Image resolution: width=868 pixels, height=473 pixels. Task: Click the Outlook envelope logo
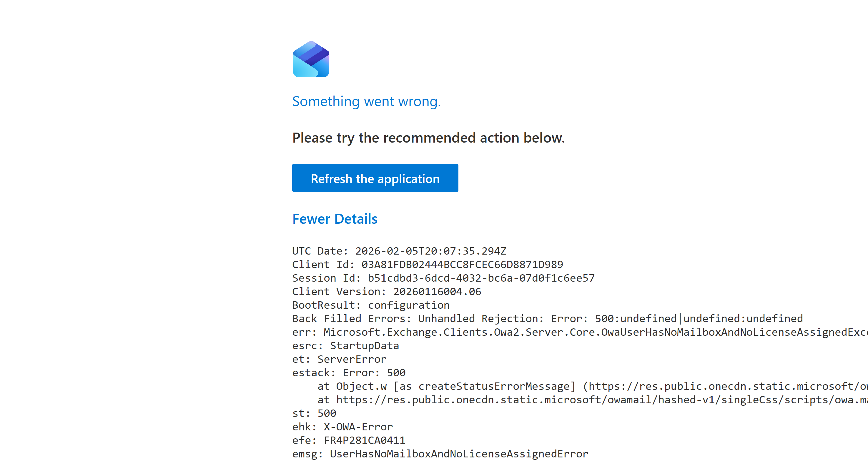coord(311,59)
